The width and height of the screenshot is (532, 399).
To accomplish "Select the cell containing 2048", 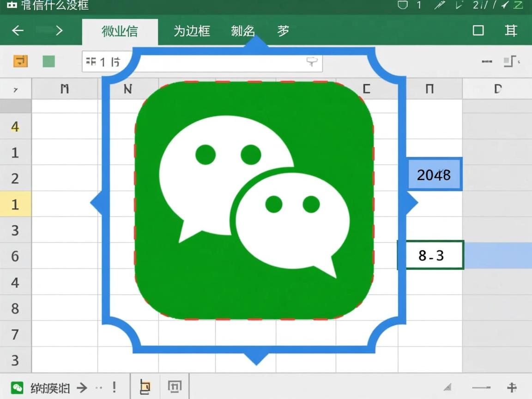I will click(434, 175).
